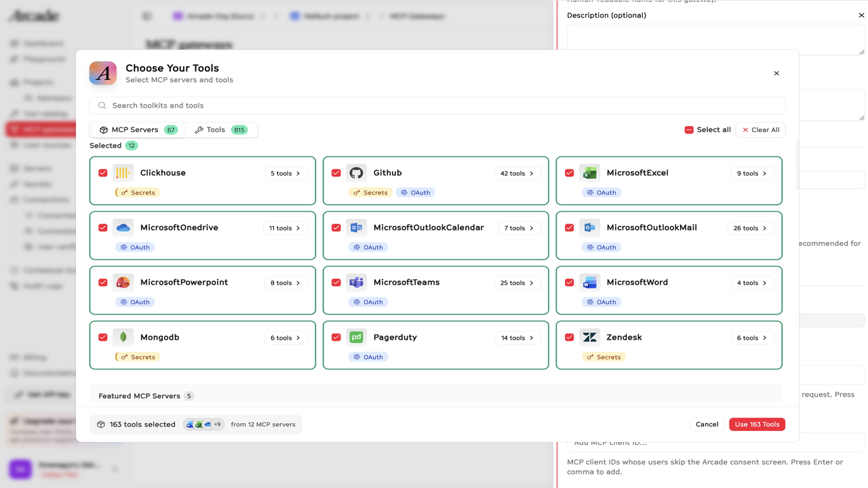Click the Arcade logo in the dialog header

[x=103, y=73]
